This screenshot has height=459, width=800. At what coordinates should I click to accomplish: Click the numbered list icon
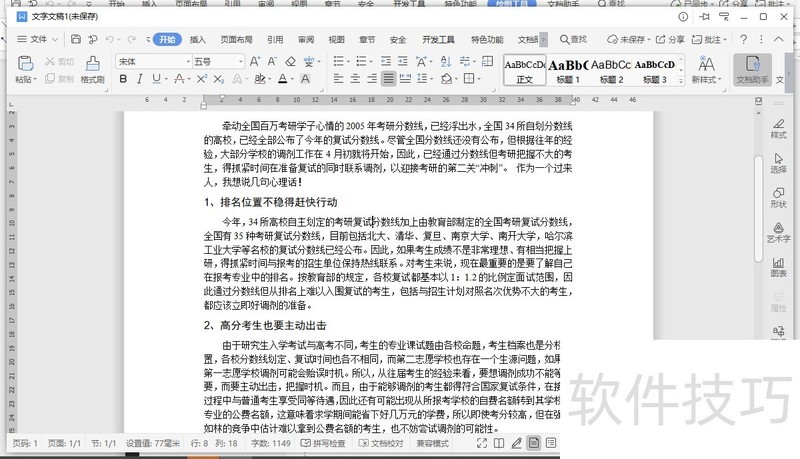(x=361, y=62)
